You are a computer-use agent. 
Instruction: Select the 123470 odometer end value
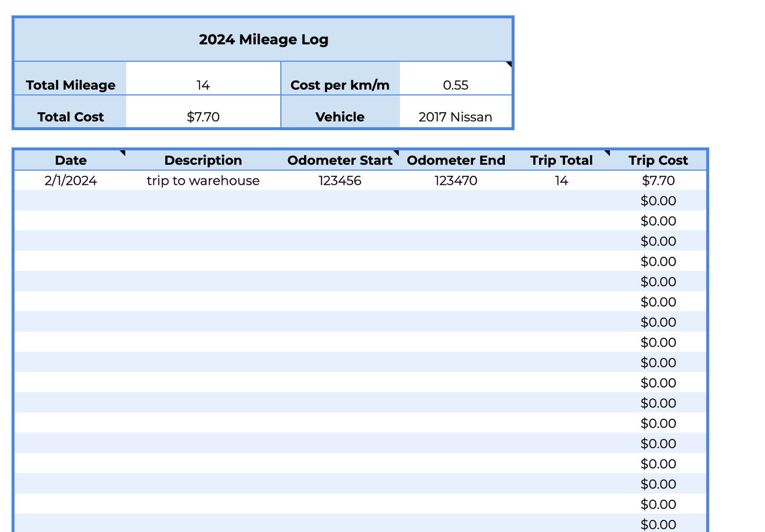coord(456,181)
